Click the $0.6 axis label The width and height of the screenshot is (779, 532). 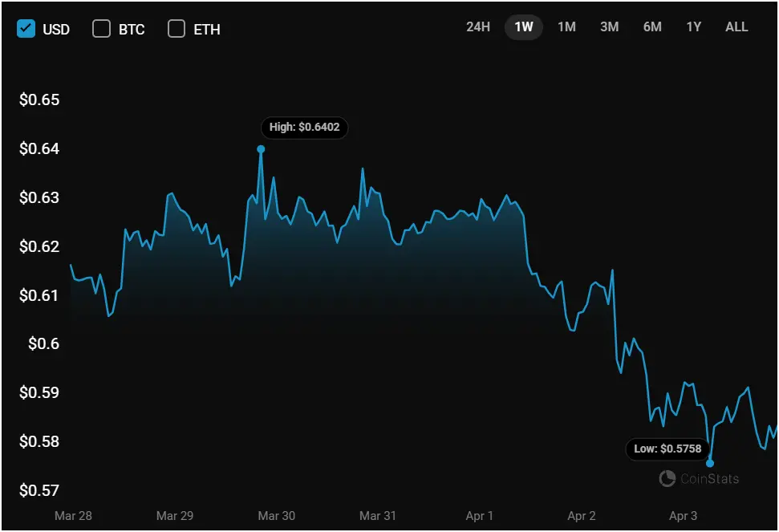[43, 343]
